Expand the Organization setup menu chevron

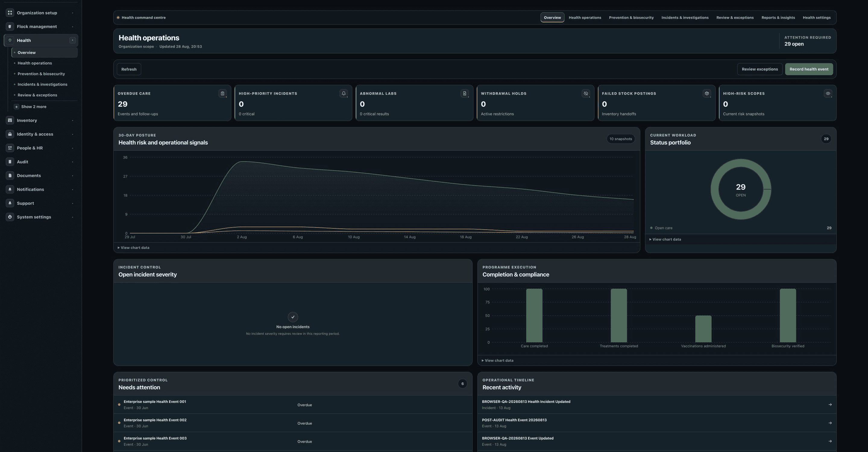click(72, 13)
